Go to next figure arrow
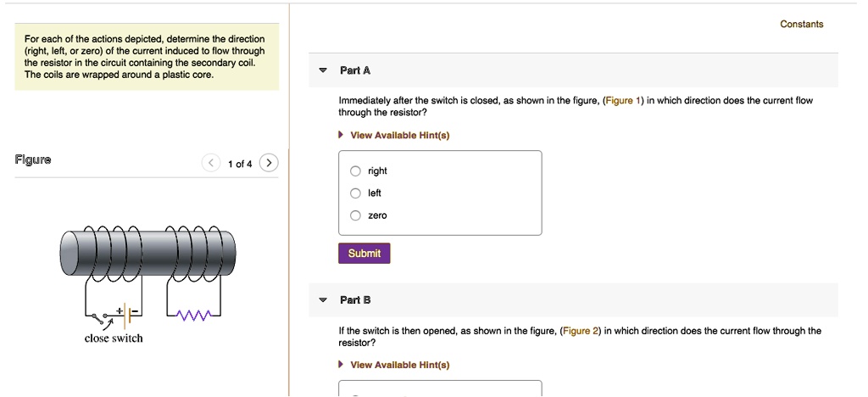This screenshot has height=397, width=868. tap(268, 163)
